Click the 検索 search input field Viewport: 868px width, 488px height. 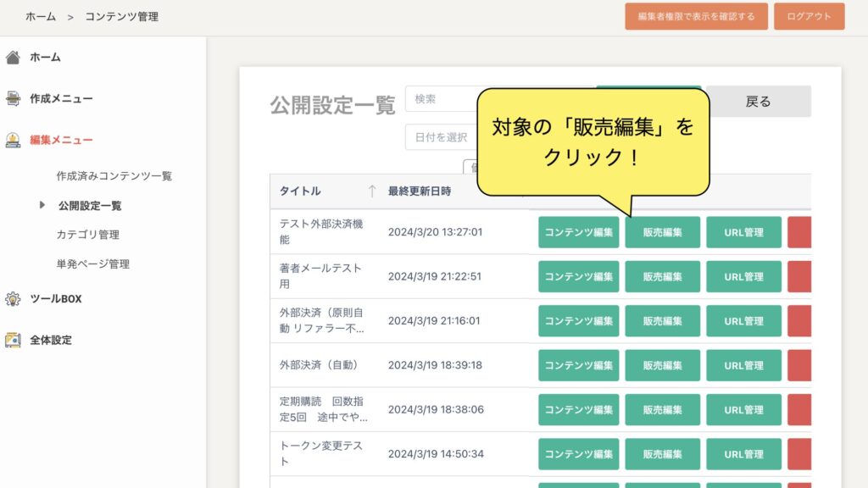[442, 99]
